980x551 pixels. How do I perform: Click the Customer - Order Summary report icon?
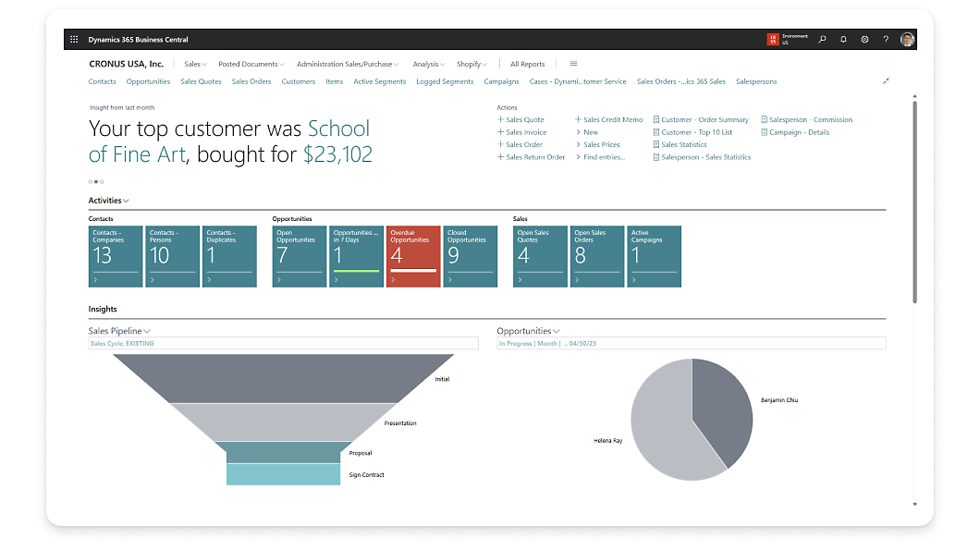tap(656, 119)
